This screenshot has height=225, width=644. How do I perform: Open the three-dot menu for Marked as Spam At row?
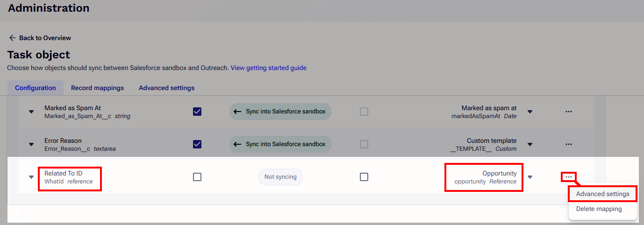[x=568, y=112]
